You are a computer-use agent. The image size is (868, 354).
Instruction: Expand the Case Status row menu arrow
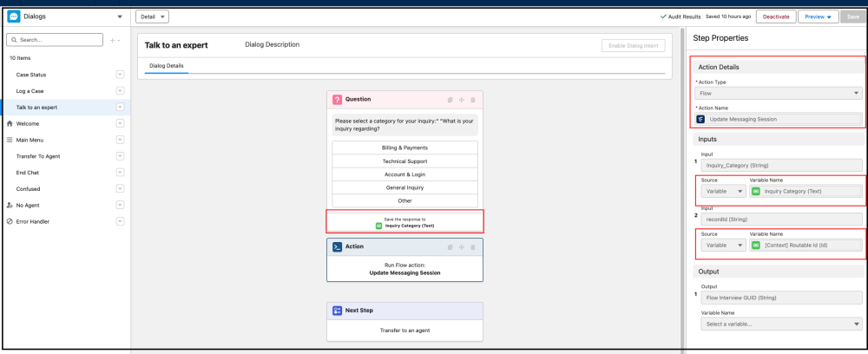(x=120, y=75)
